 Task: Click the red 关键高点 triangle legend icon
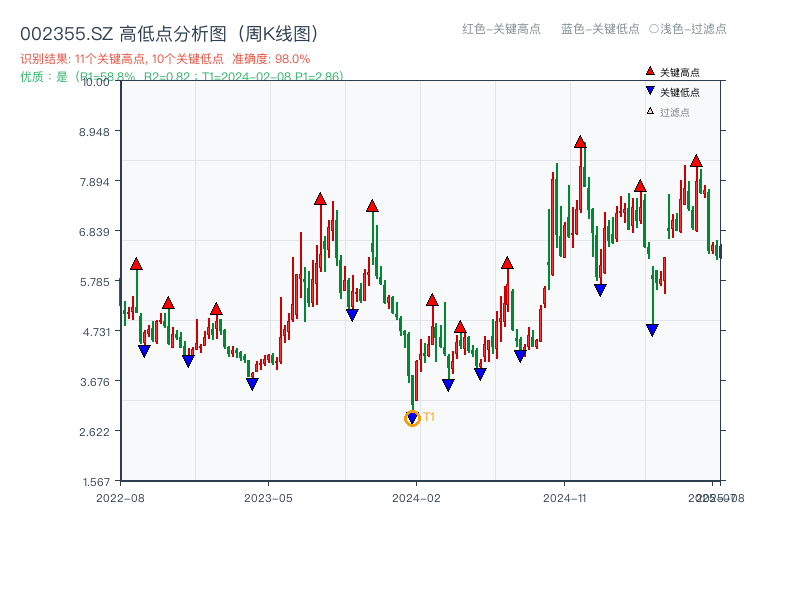650,71
